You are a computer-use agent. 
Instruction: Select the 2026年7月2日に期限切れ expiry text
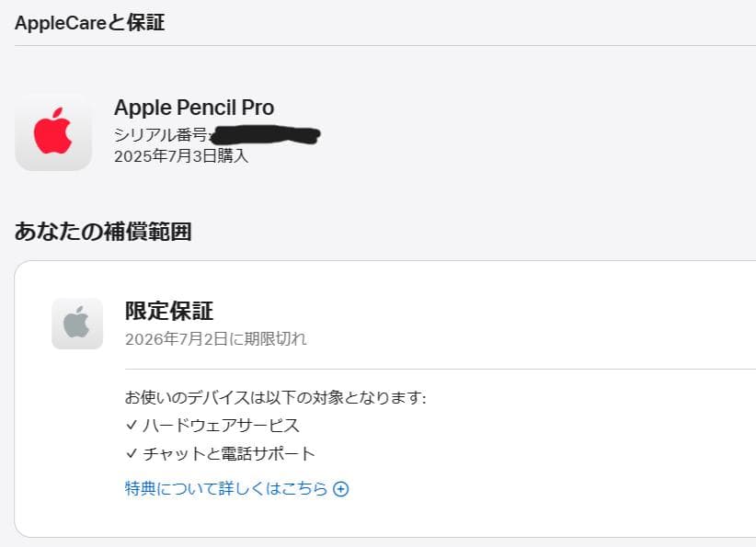(217, 338)
